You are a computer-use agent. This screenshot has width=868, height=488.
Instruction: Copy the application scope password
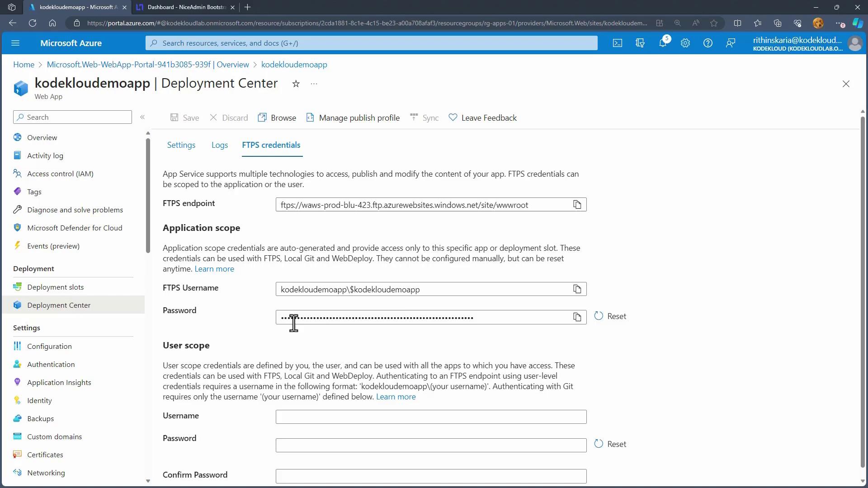[x=577, y=317]
